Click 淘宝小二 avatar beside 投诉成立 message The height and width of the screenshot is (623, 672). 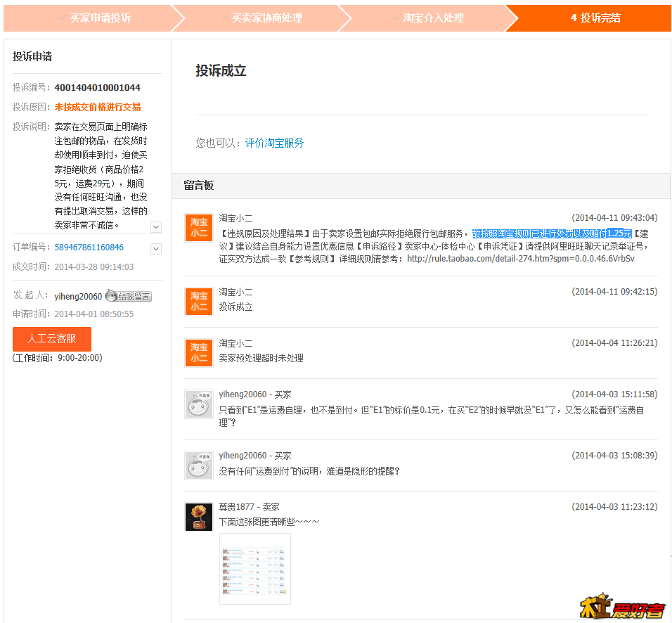point(199,302)
